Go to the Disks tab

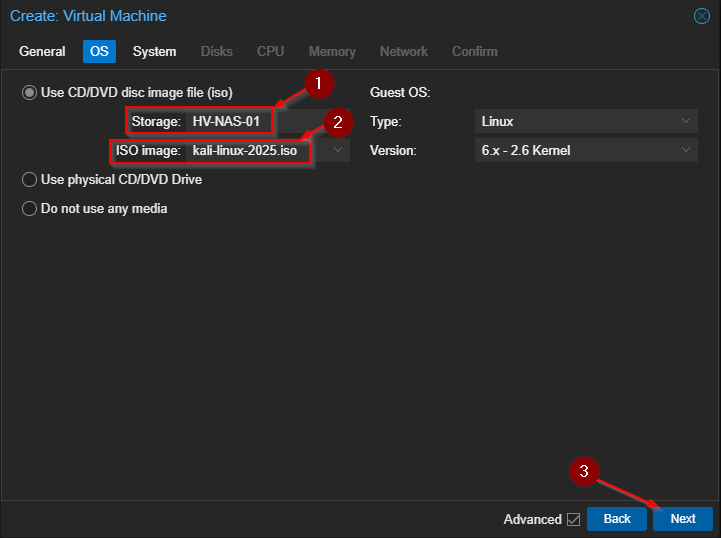(x=217, y=51)
